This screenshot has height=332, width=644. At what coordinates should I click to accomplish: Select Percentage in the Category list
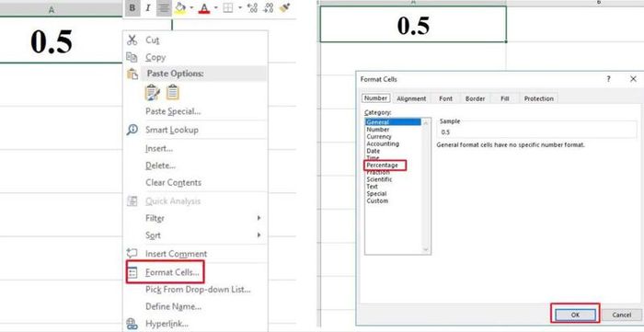(x=382, y=165)
